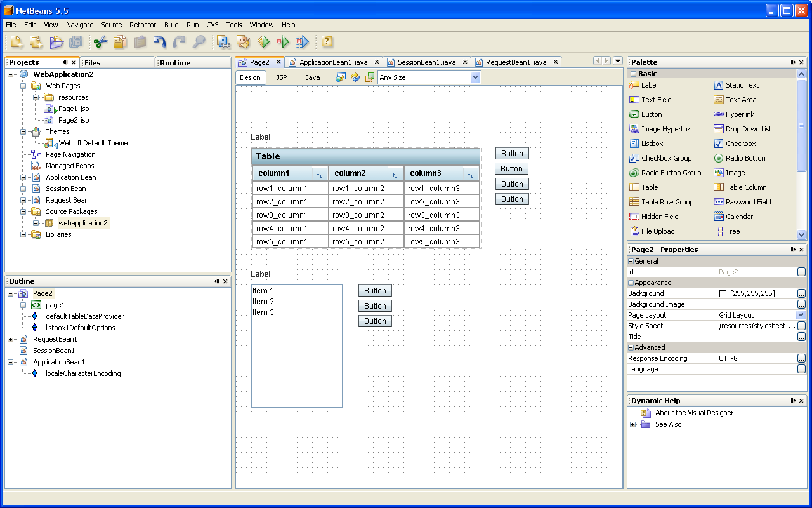
Task: Expand the Libraries tree node
Action: pyautogui.click(x=23, y=235)
